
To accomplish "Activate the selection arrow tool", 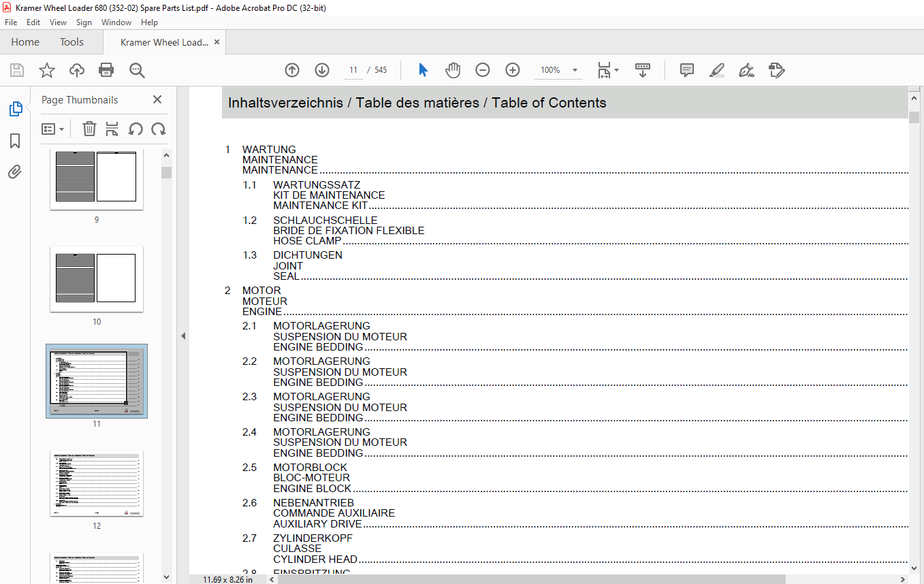I will (423, 70).
